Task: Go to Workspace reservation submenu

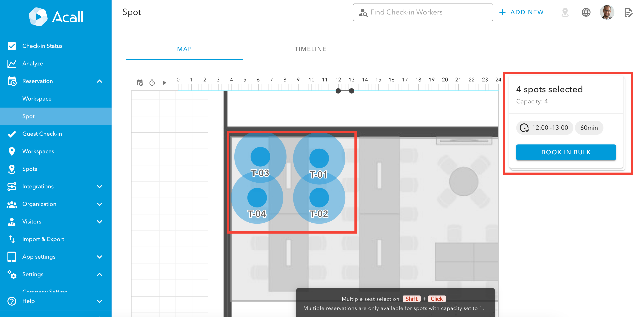Action: tap(56, 99)
